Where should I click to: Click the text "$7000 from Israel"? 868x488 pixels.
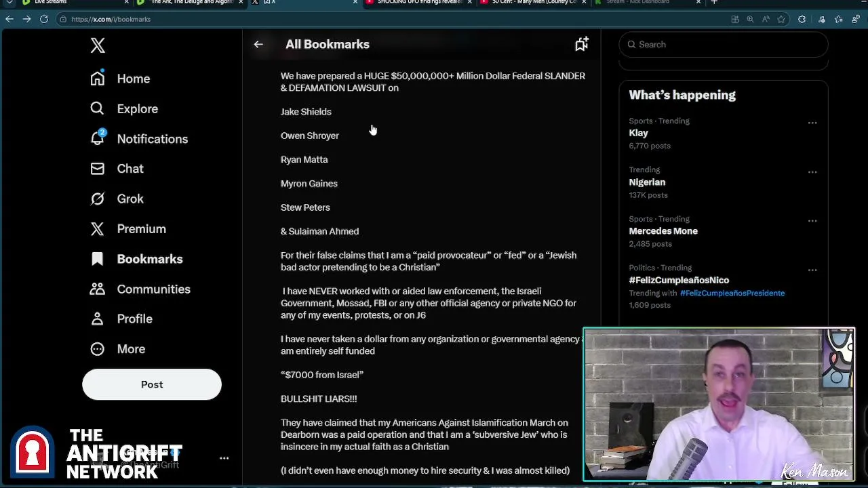point(322,375)
